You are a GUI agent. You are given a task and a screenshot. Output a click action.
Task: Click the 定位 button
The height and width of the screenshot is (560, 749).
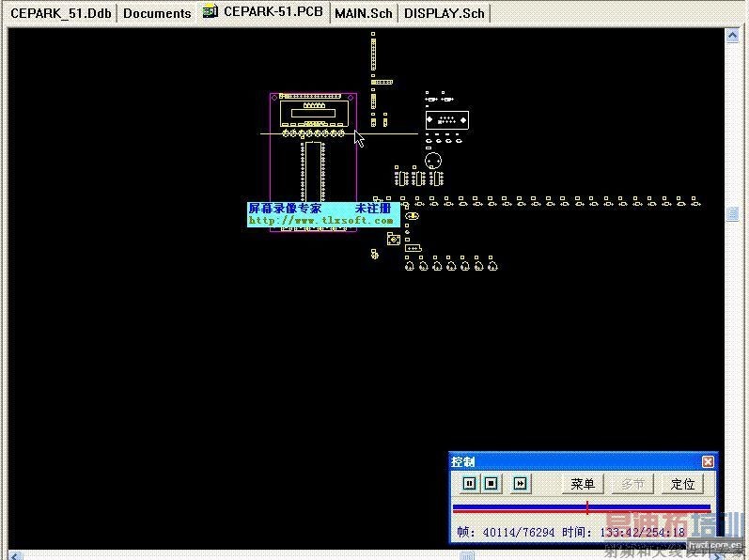682,484
